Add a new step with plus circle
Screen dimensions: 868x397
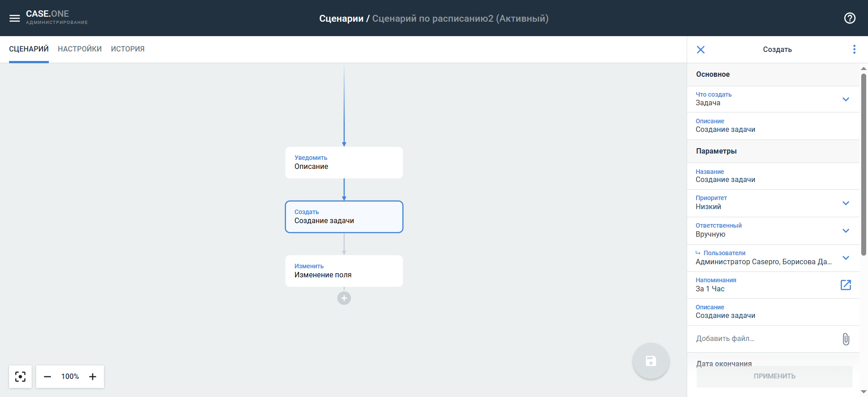pos(344,298)
